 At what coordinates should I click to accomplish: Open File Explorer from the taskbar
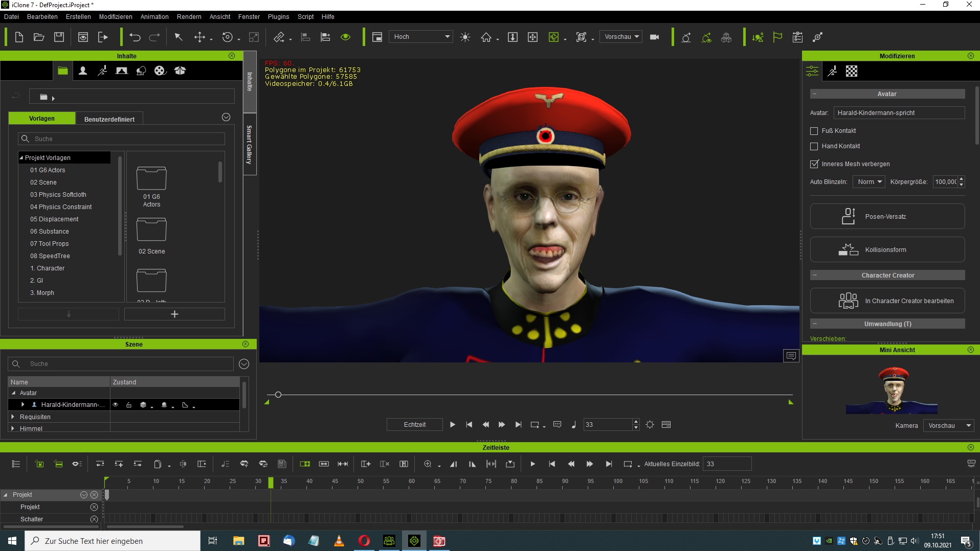tap(238, 541)
